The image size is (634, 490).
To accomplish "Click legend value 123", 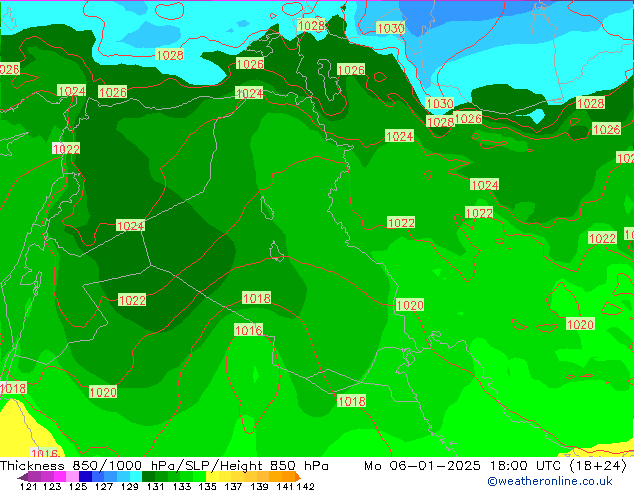I will pos(52,486).
